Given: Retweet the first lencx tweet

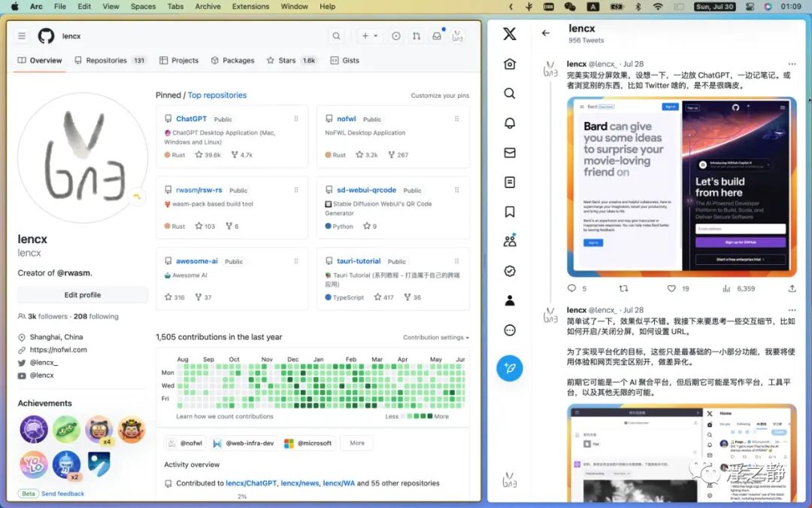Looking at the screenshot, I should pos(623,288).
